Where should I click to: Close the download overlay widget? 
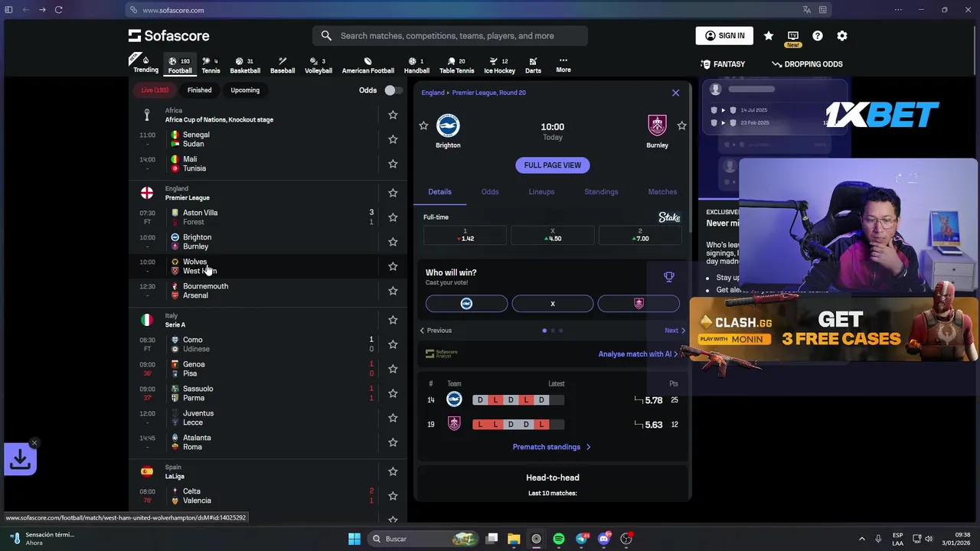pyautogui.click(x=34, y=443)
